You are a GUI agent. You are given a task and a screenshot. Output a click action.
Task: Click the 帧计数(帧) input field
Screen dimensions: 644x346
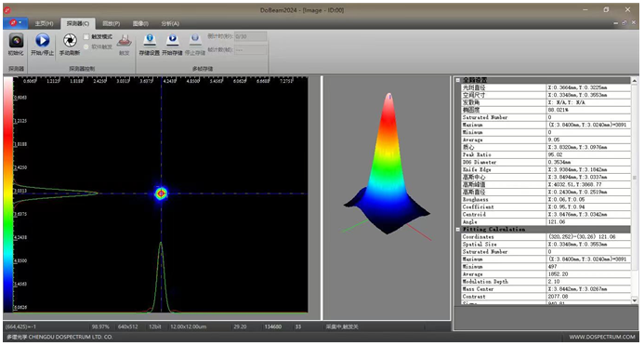point(250,49)
